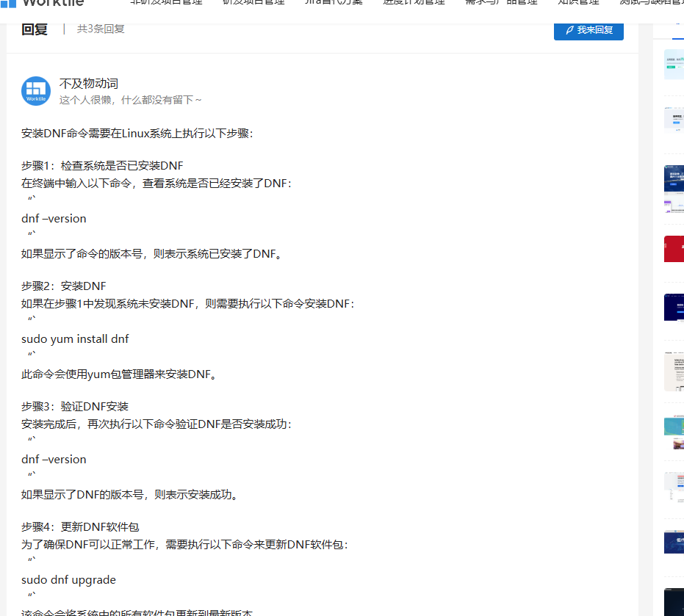Click the Worktile logo in the header
The image size is (684, 616).
(43, 4)
